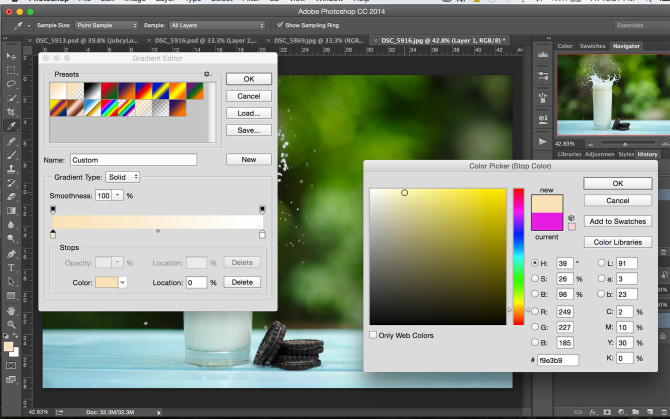Select the Crop tool
Screen dimensions: 670x419
(11, 112)
